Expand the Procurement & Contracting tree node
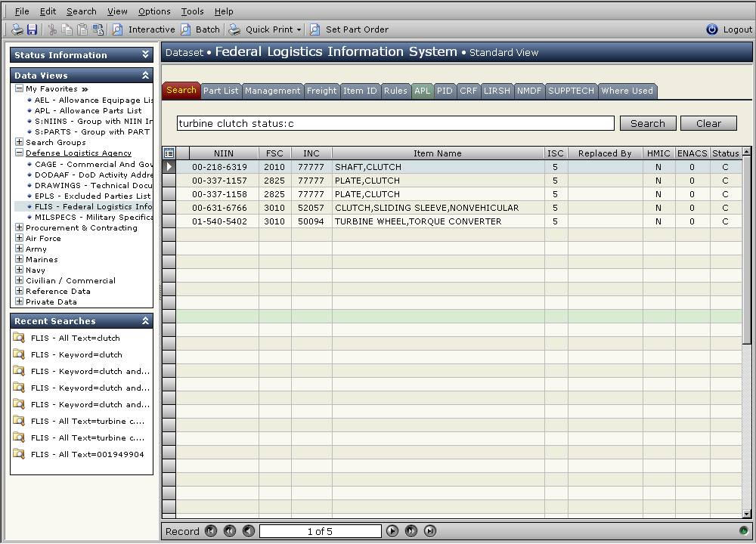 click(x=19, y=227)
